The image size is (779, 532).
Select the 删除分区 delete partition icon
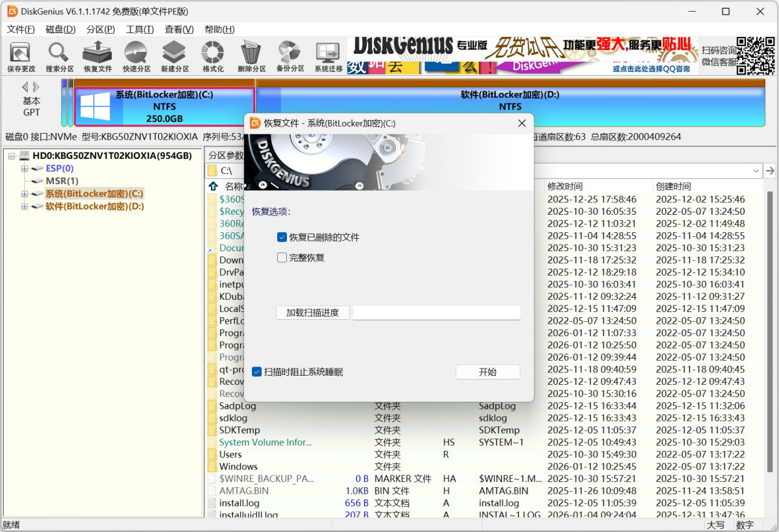coord(251,56)
